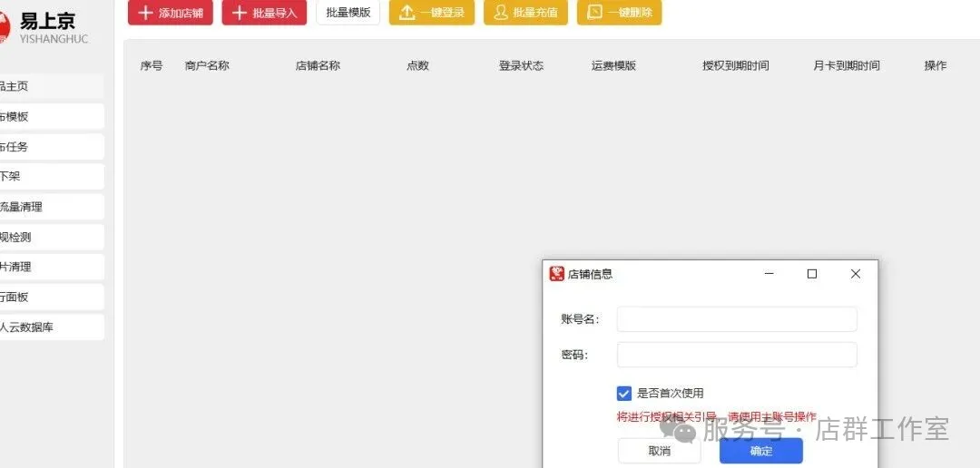This screenshot has height=468, width=980.
Task: Click the 店铺信息 dialog app icon
Action: [557, 274]
